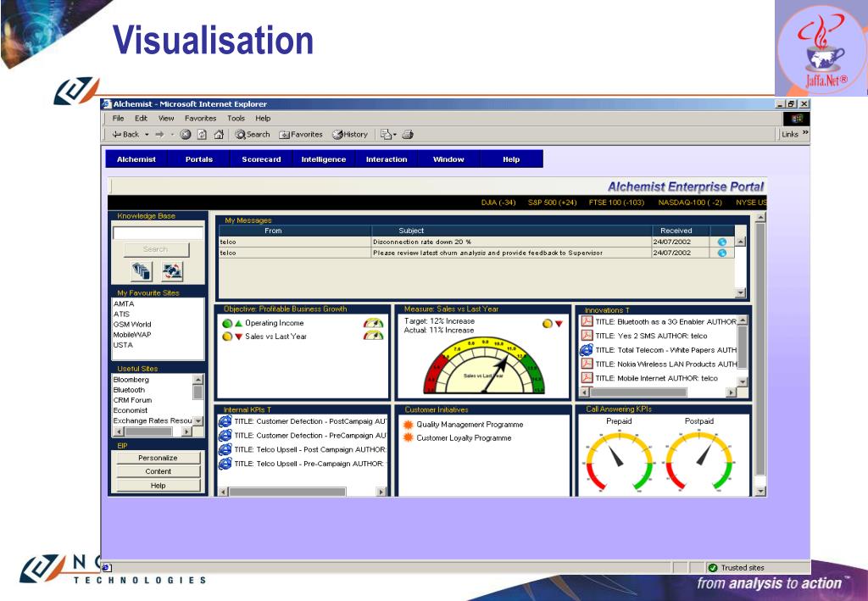Open Quality Management Programme initiative
The height and width of the screenshot is (601, 868).
[470, 425]
